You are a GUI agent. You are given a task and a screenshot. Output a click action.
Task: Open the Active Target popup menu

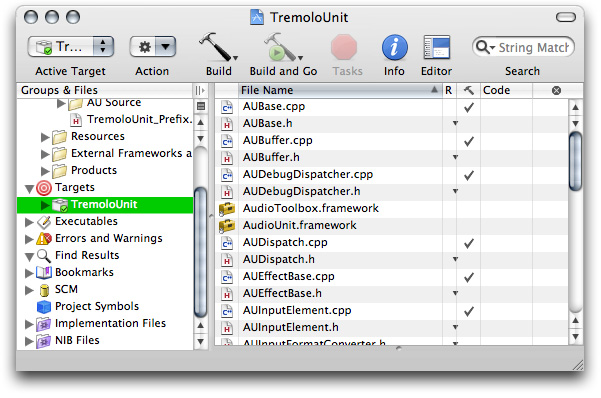coord(71,47)
